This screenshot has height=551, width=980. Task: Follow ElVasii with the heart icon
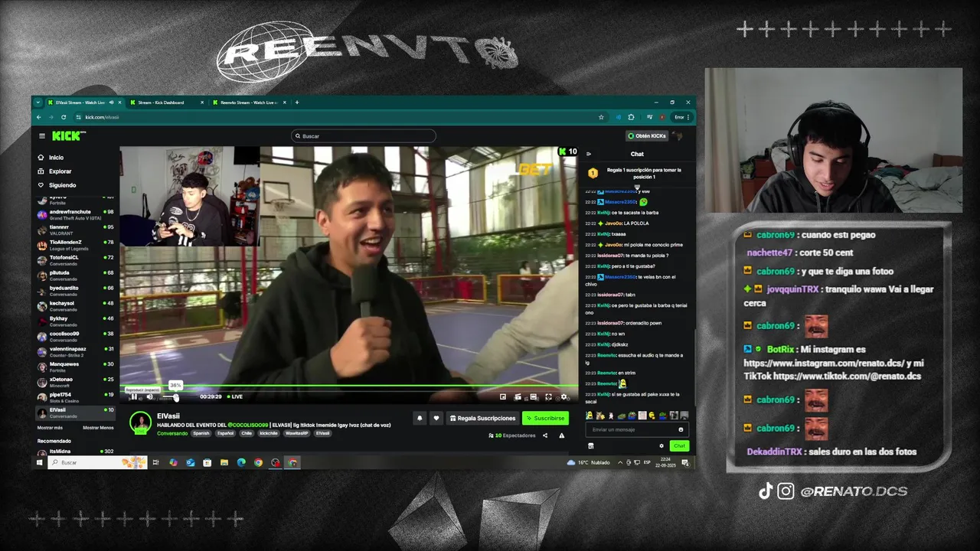click(436, 418)
